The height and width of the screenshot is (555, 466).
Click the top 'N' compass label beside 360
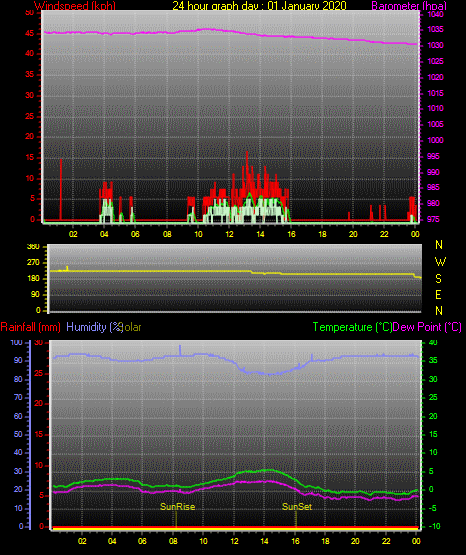pos(439,245)
